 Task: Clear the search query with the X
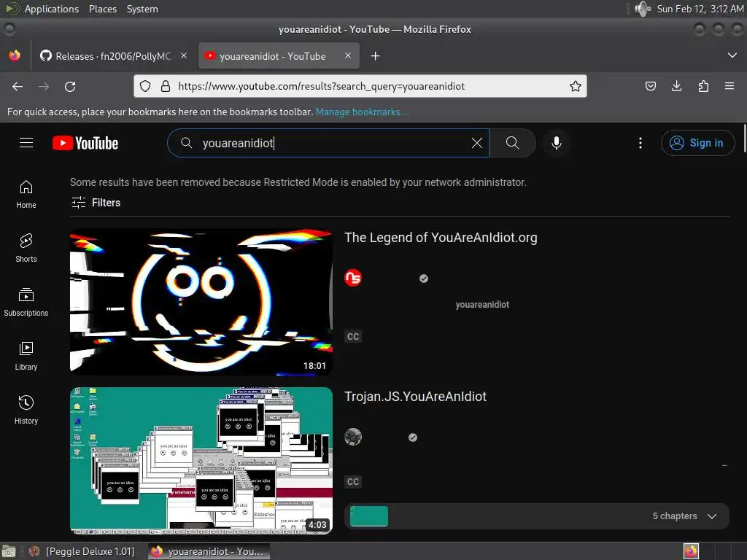coord(476,143)
